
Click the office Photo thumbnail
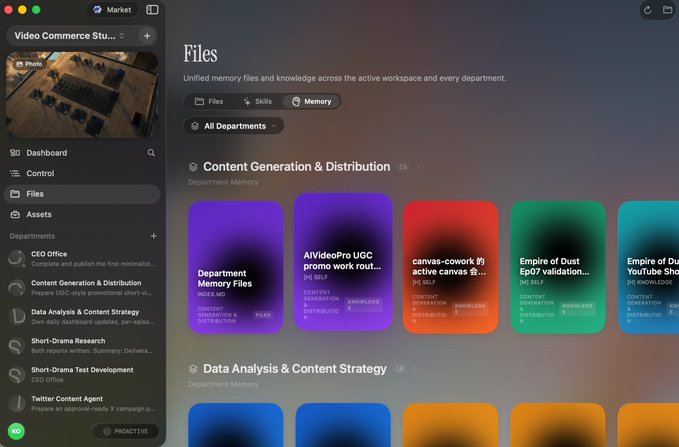(x=82, y=94)
